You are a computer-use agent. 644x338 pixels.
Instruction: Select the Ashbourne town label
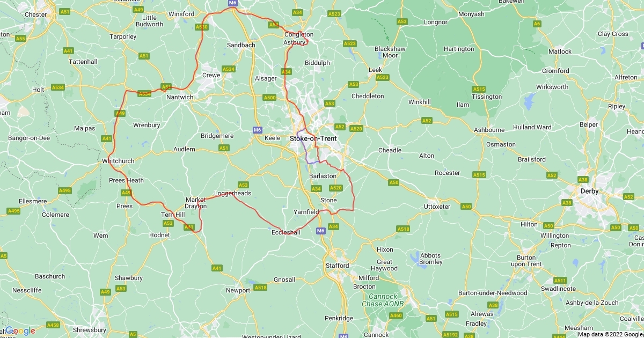[489, 130]
